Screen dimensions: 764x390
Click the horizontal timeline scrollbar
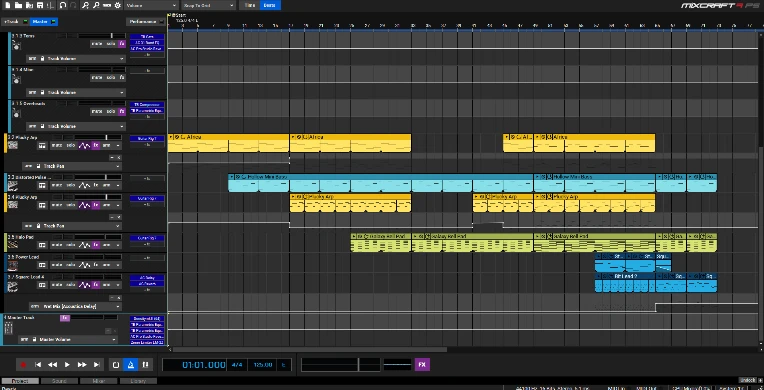point(310,349)
